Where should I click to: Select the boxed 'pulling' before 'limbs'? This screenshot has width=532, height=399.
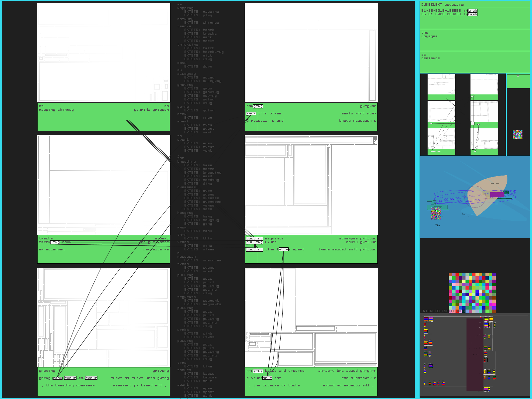254,242
